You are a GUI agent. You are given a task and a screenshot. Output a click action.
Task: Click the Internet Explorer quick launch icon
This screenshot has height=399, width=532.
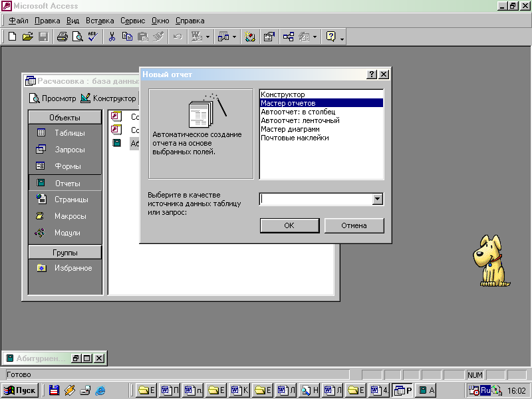[x=100, y=390]
